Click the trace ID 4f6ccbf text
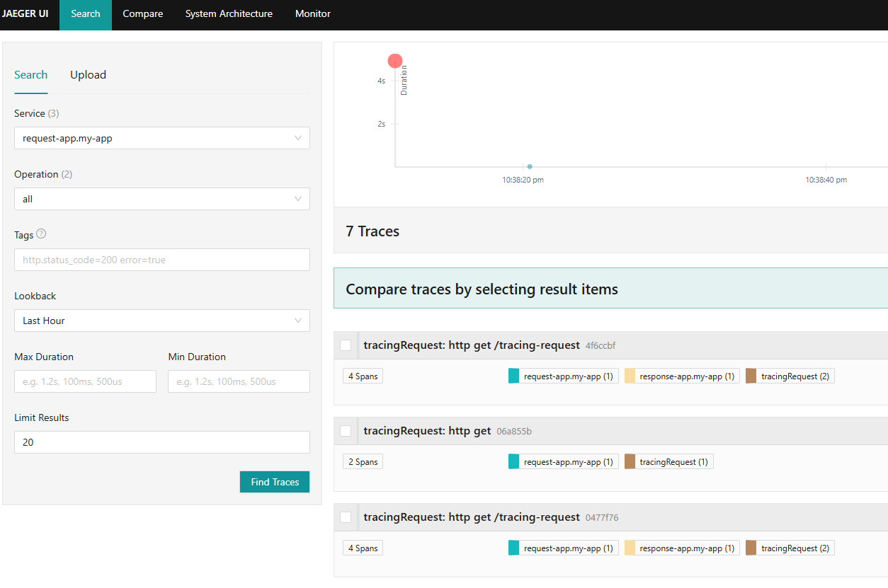 [x=600, y=346]
